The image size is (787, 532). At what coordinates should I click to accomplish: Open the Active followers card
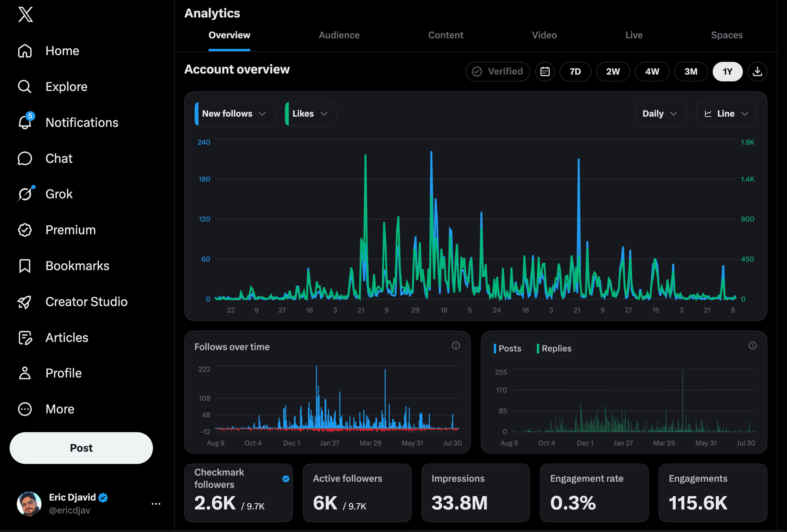(357, 493)
